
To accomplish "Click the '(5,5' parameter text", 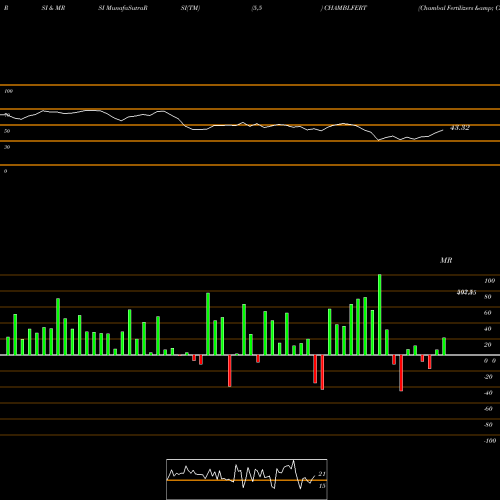I will tap(257, 8).
